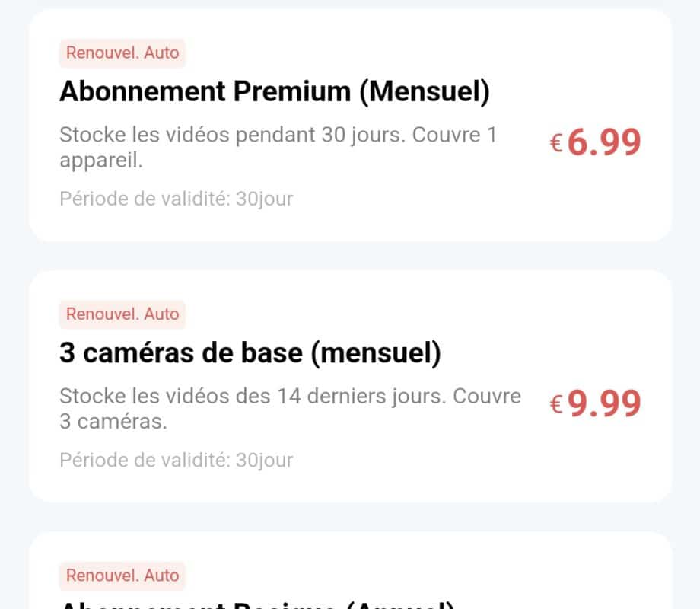Click Renouvel. Auto badge on Premium Mensuel card

tap(123, 53)
